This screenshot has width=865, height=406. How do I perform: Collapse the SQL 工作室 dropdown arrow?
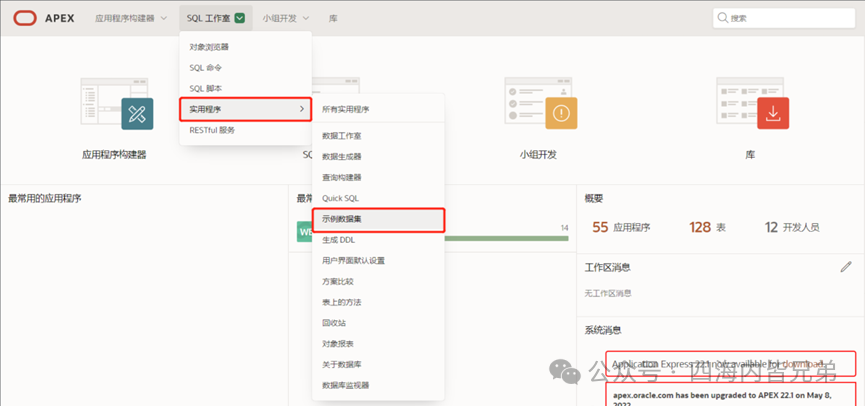[x=239, y=18]
